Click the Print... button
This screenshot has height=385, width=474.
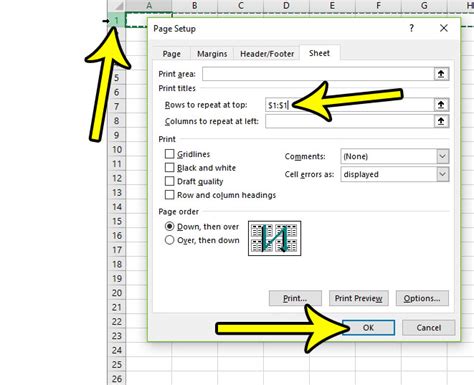(x=295, y=298)
